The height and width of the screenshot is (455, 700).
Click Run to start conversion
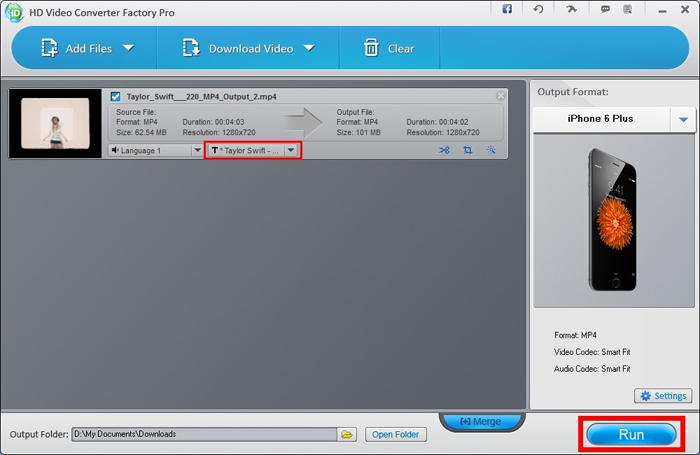[631, 434]
